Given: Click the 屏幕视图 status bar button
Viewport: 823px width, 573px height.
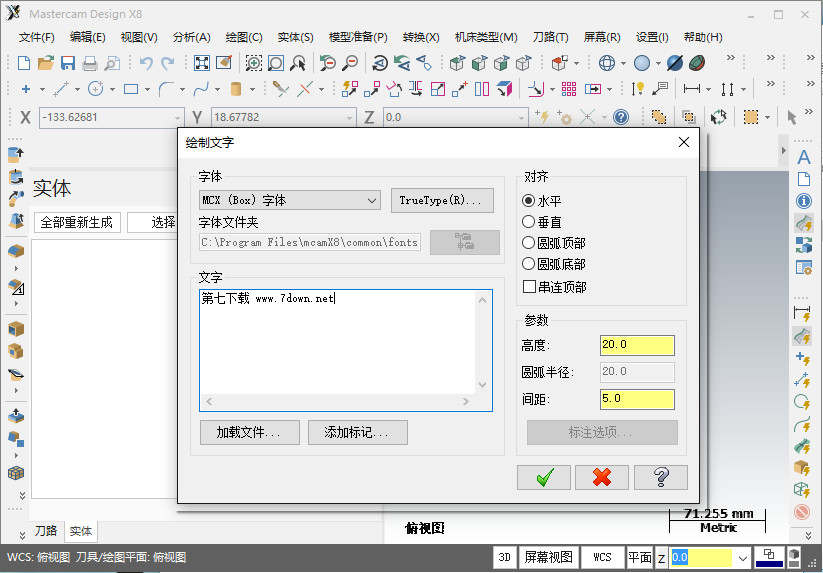Looking at the screenshot, I should (x=548, y=557).
